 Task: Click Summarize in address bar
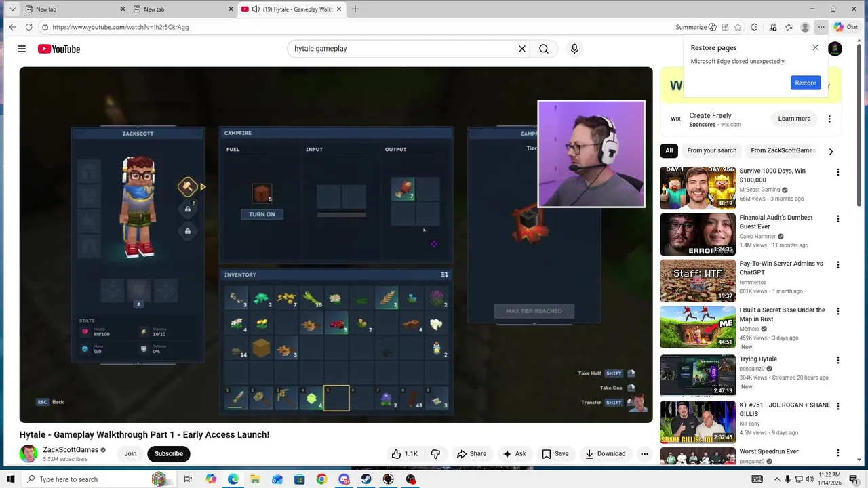pos(696,27)
